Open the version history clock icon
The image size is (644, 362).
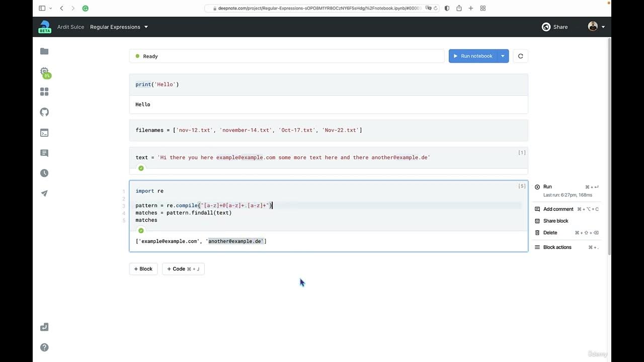click(44, 173)
